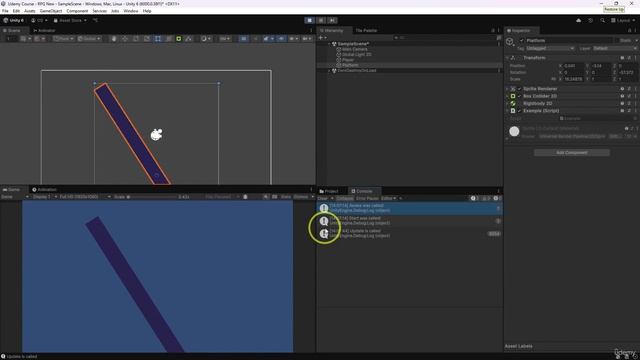This screenshot has width=640, height=360.
Task: Select the 'Update is called' log entry
Action: [409, 233]
